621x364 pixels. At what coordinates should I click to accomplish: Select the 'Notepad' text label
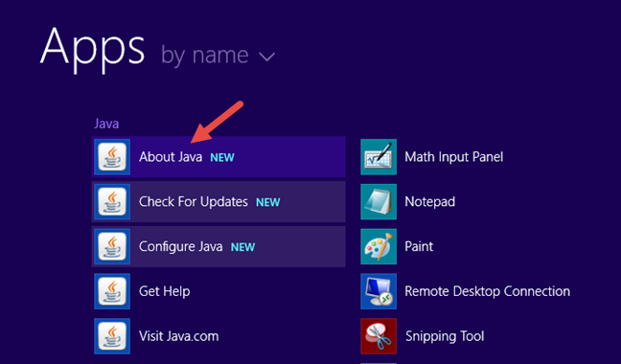(429, 202)
